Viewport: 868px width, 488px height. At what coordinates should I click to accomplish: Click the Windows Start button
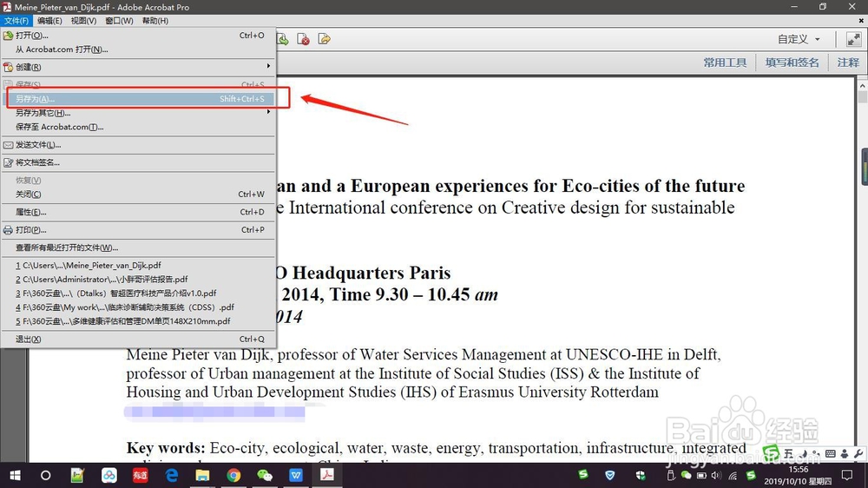coord(15,475)
